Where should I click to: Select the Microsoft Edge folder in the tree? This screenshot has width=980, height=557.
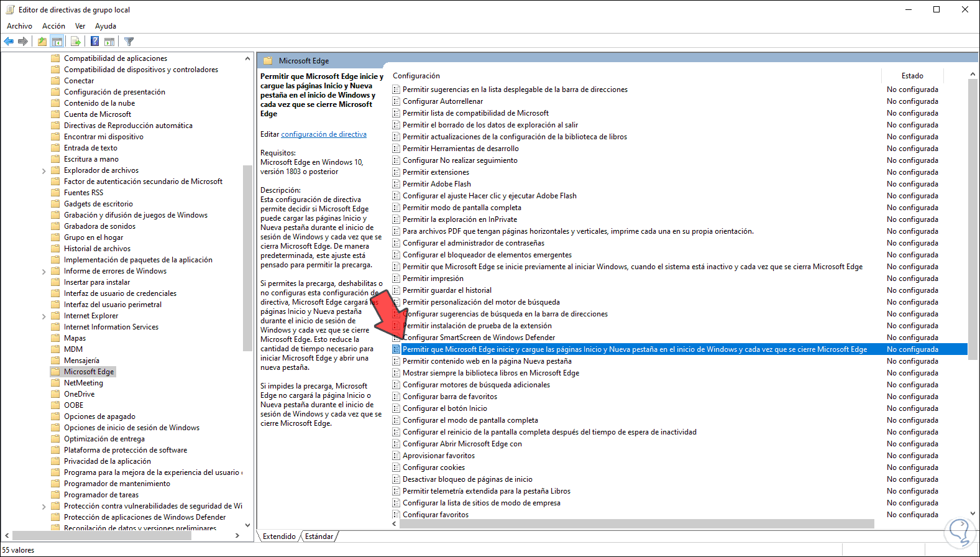point(89,372)
